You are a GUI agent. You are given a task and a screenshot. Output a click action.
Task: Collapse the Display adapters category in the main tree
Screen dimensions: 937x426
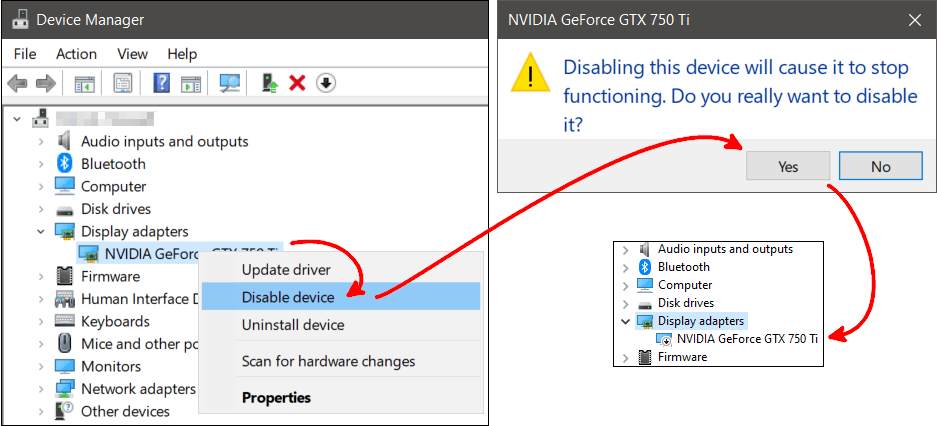[41, 232]
